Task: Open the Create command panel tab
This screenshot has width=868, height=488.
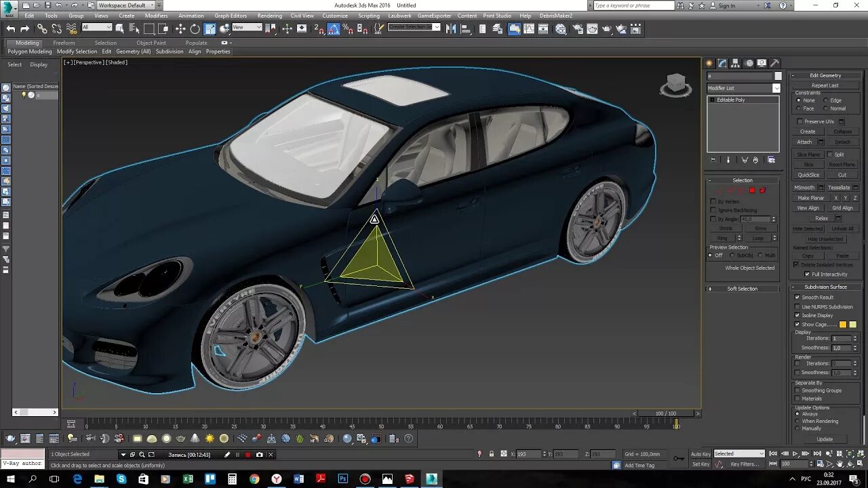Action: pyautogui.click(x=709, y=63)
